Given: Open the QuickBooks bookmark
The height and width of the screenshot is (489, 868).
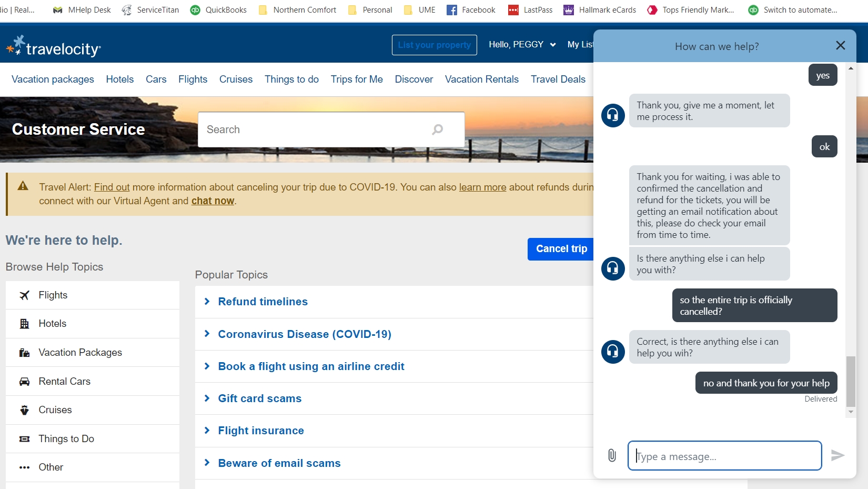Looking at the screenshot, I should click(x=218, y=10).
